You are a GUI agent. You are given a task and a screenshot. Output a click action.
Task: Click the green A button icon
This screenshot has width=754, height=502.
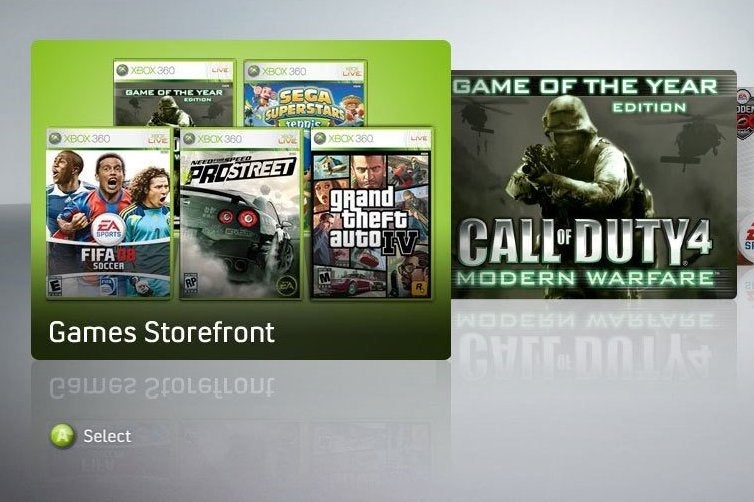point(63,436)
